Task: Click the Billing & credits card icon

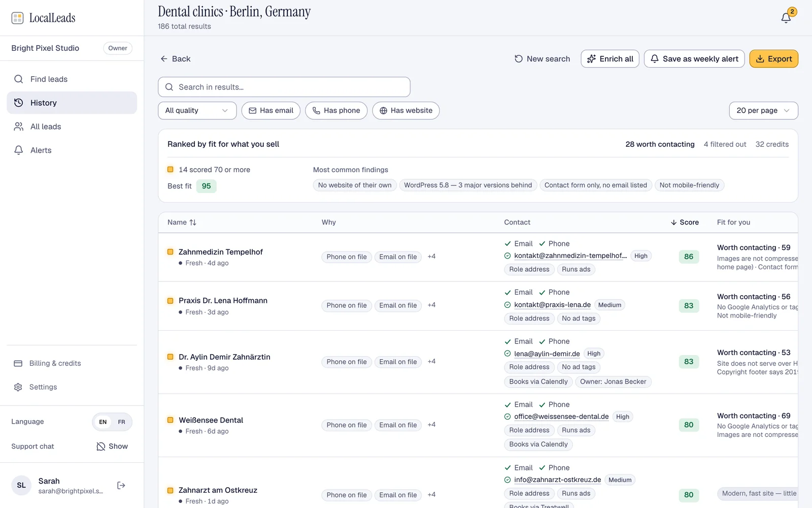Action: [18, 363]
